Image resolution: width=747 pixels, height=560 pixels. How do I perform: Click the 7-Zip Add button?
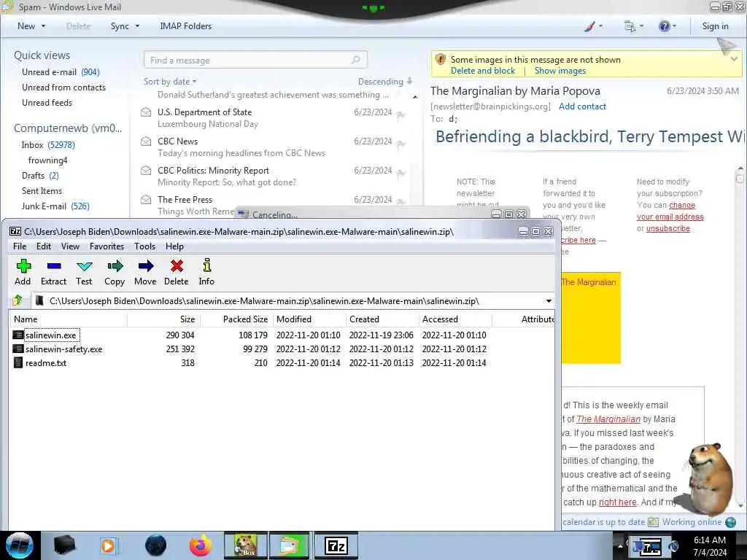[x=23, y=273]
